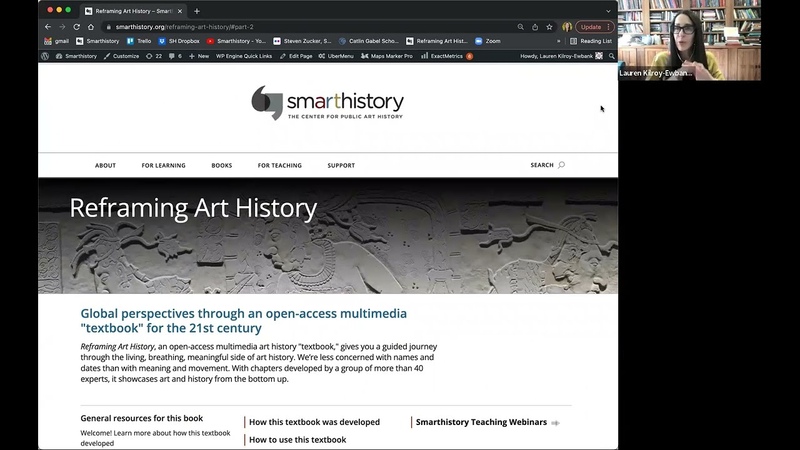Close the Reframing Art History tab

point(180,11)
